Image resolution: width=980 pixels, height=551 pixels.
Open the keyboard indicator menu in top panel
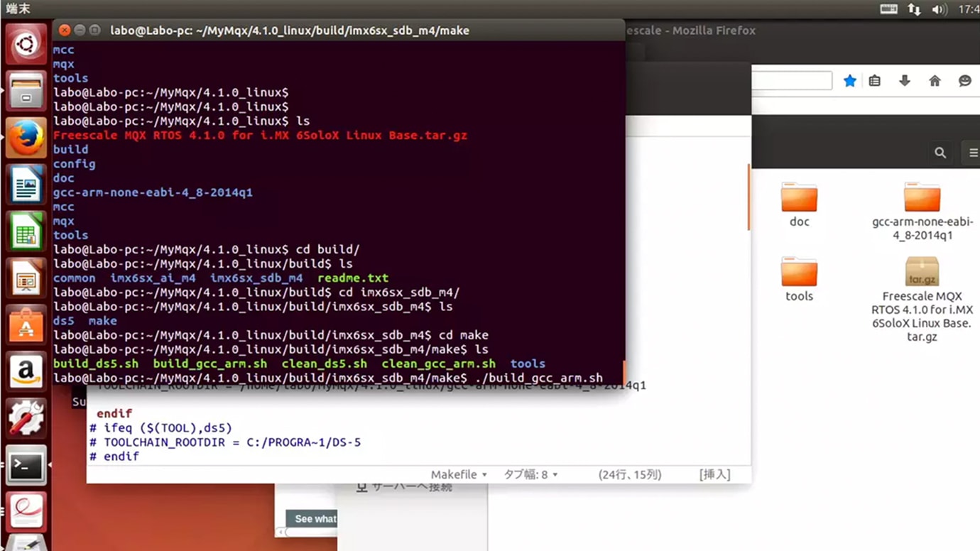tap(889, 9)
